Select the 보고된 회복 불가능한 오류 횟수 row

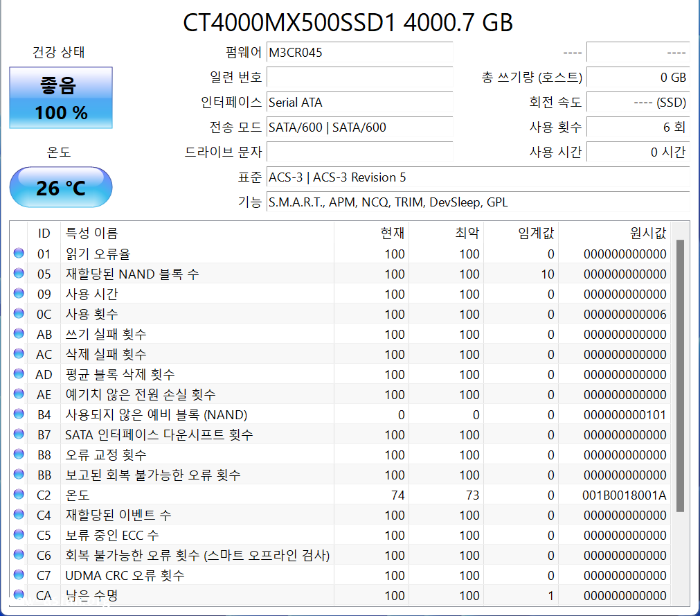tap(340, 475)
